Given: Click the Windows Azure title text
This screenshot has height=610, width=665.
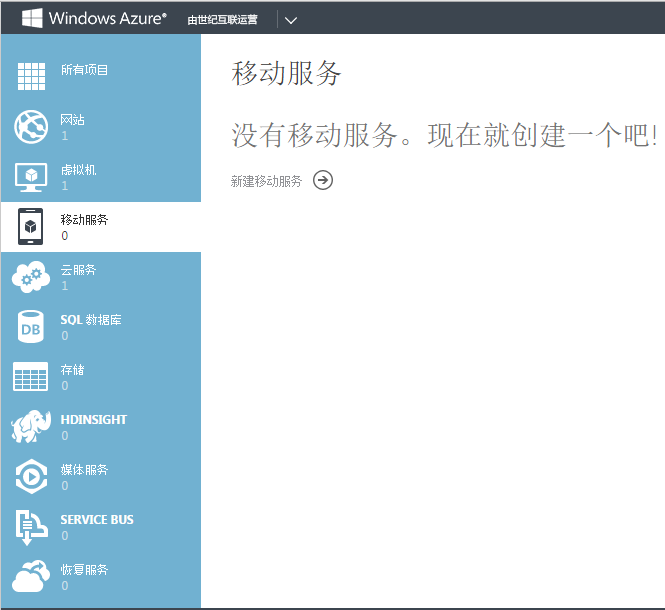Looking at the screenshot, I should tap(107, 18).
